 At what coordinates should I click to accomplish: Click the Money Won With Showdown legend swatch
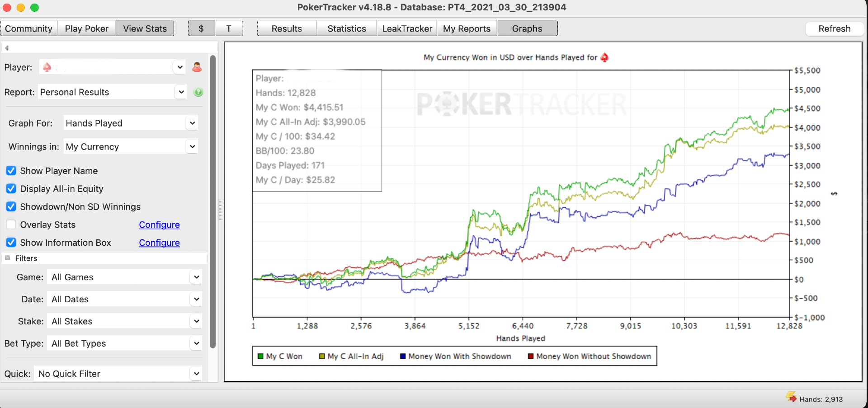tap(403, 356)
